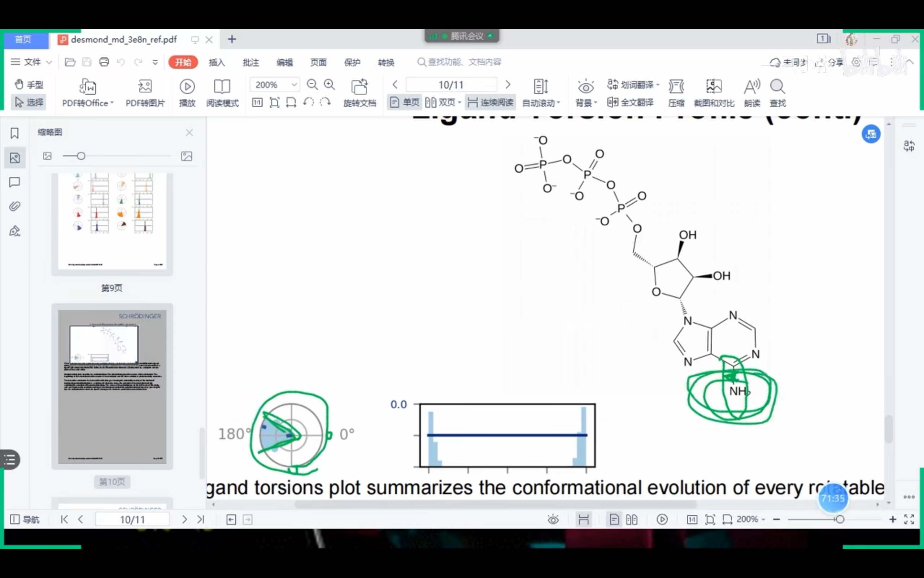Image resolution: width=924 pixels, height=578 pixels.
Task: Click the actual size 1:1 icon in toolbar
Action: tap(257, 103)
